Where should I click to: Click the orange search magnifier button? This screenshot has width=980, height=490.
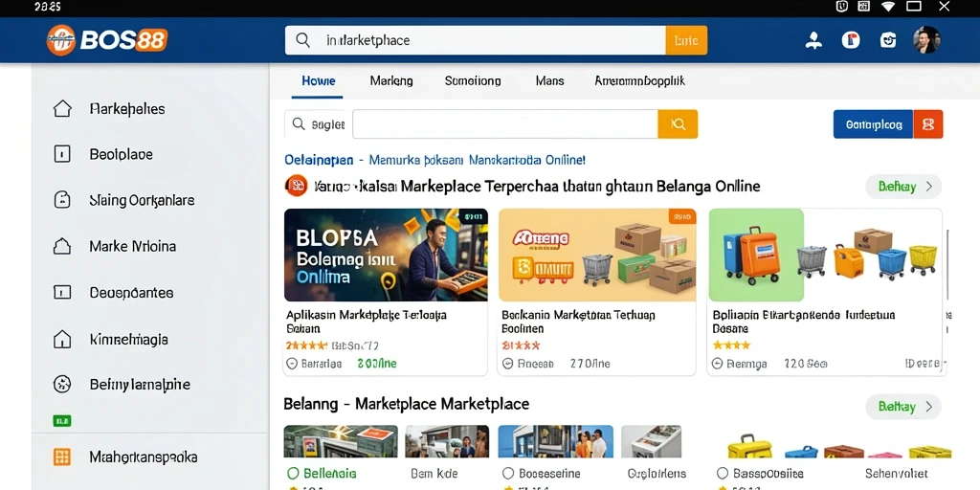(678, 123)
